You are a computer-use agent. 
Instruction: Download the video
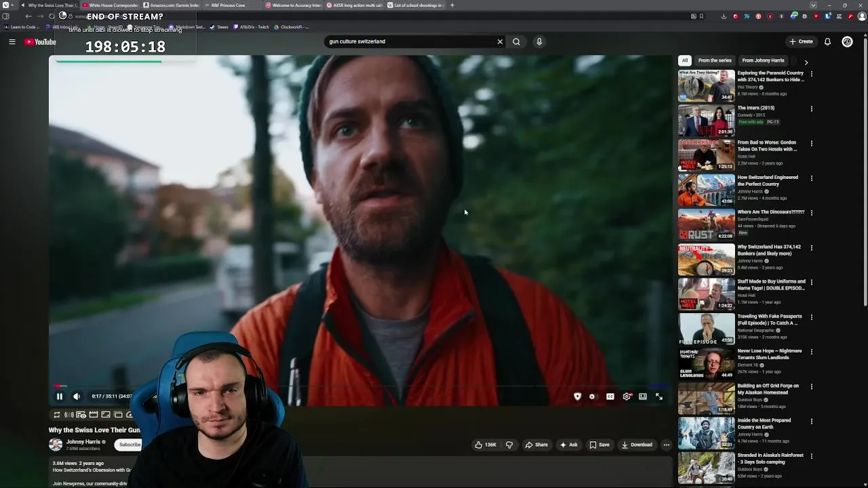tap(637, 445)
